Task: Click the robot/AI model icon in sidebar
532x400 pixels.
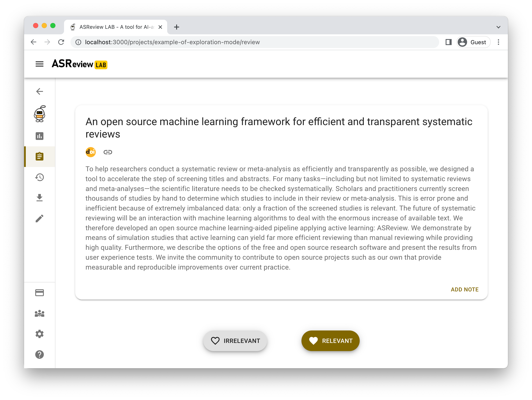Action: (x=40, y=114)
